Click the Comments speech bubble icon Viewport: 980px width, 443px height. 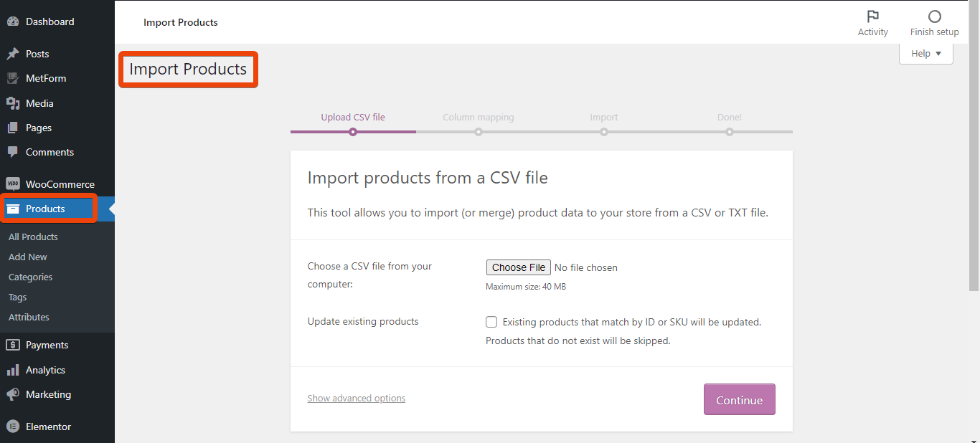[13, 152]
